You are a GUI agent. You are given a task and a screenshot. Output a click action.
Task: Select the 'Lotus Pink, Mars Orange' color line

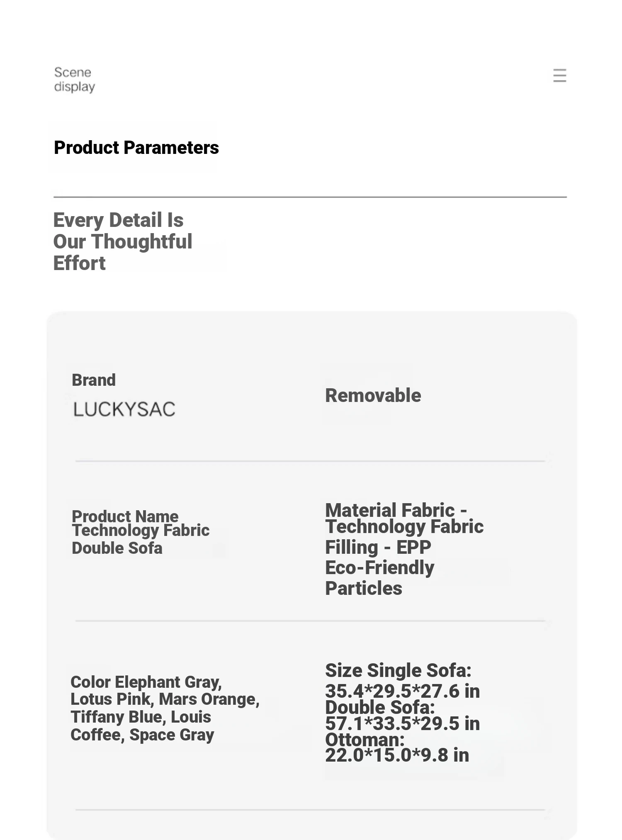click(165, 699)
